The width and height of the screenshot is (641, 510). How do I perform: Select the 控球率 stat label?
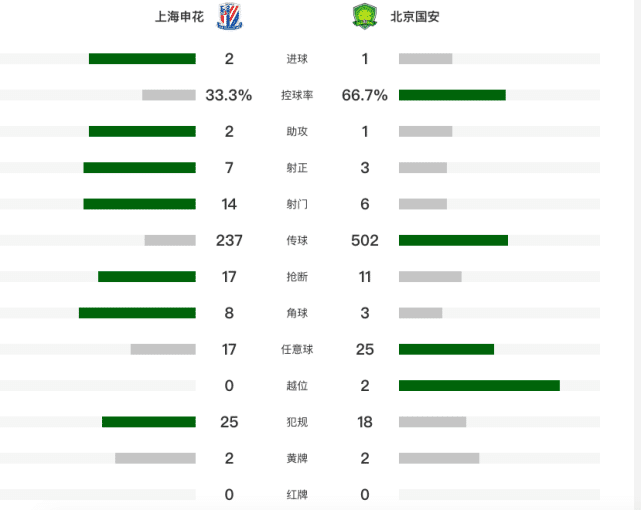[x=297, y=95]
